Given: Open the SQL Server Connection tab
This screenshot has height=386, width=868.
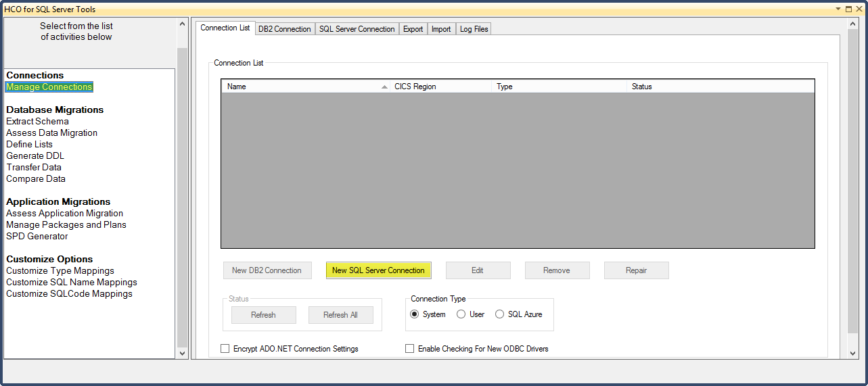Looking at the screenshot, I should click(357, 29).
